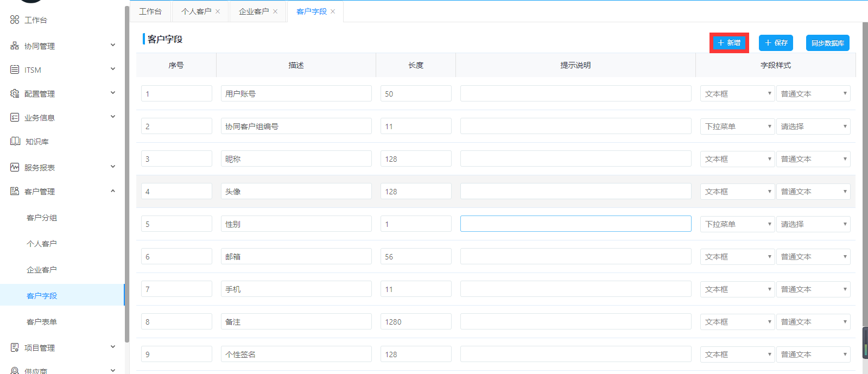Open 普通文本 dropdown in 昵称 row

tap(813, 159)
